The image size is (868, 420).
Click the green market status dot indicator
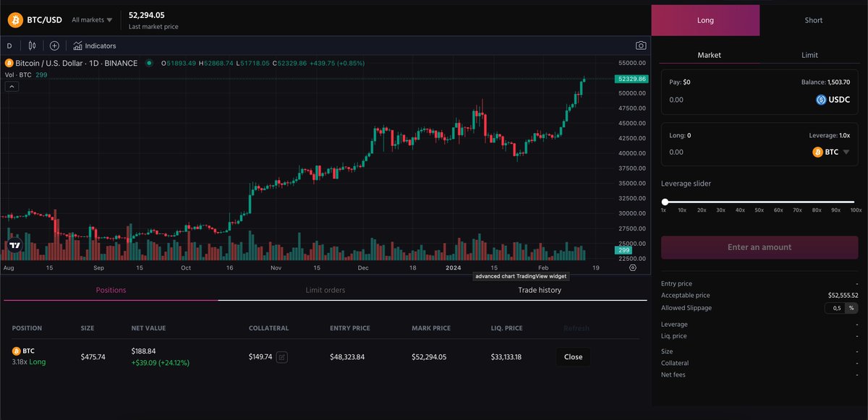(149, 63)
